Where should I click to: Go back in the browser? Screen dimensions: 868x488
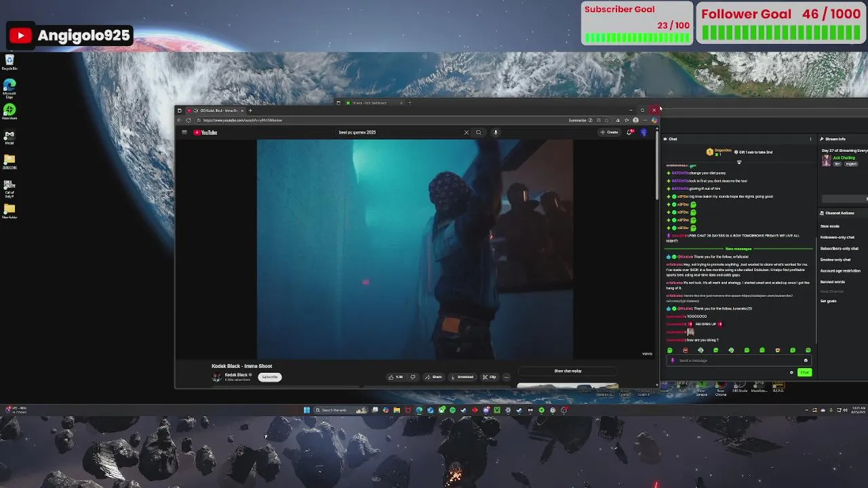[180, 120]
